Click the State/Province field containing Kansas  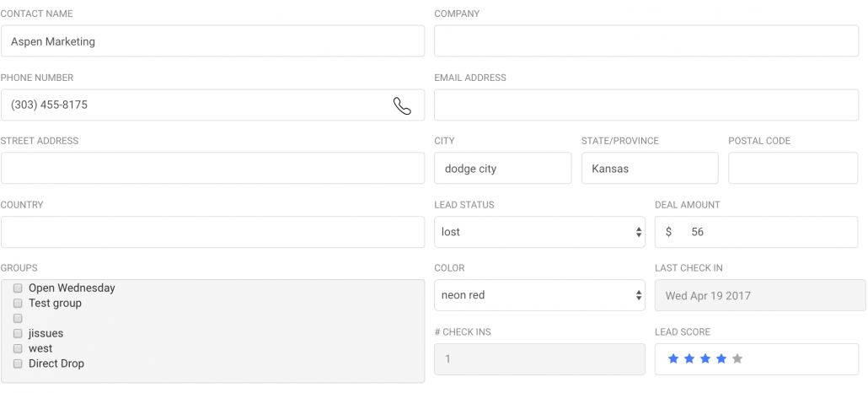(650, 169)
